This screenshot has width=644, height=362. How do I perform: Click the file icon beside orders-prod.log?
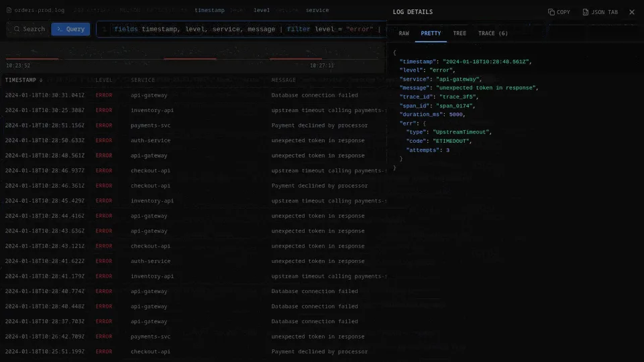(9, 10)
